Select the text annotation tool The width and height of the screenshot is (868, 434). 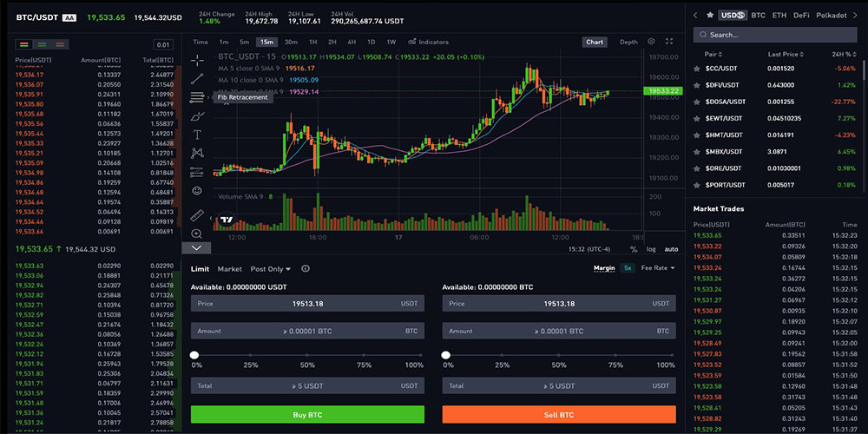pyautogui.click(x=197, y=135)
